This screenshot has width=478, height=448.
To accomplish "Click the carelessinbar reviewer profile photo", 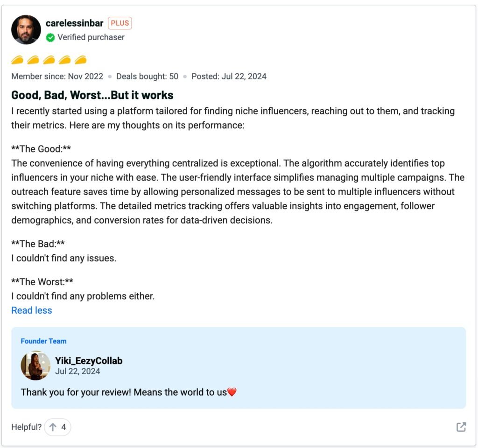I will 26,29.
